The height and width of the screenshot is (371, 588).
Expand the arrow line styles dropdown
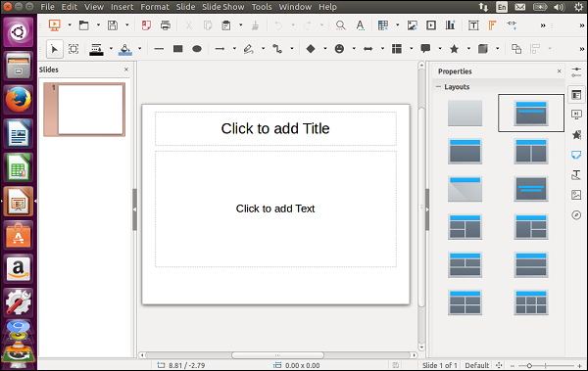[234, 49]
